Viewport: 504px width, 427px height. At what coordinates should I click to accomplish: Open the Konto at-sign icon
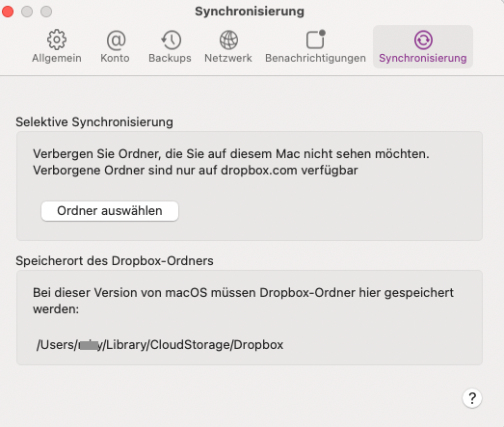[116, 40]
